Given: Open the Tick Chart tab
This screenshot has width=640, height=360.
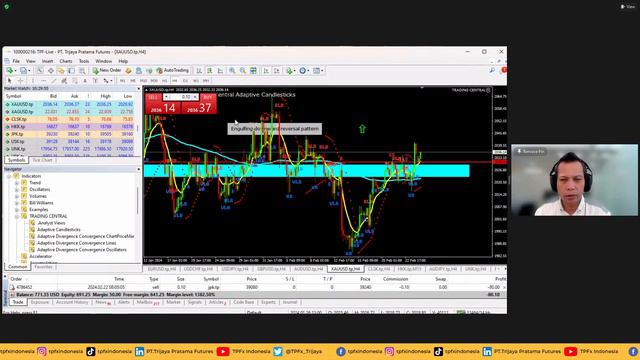Looking at the screenshot, I should 42,160.
